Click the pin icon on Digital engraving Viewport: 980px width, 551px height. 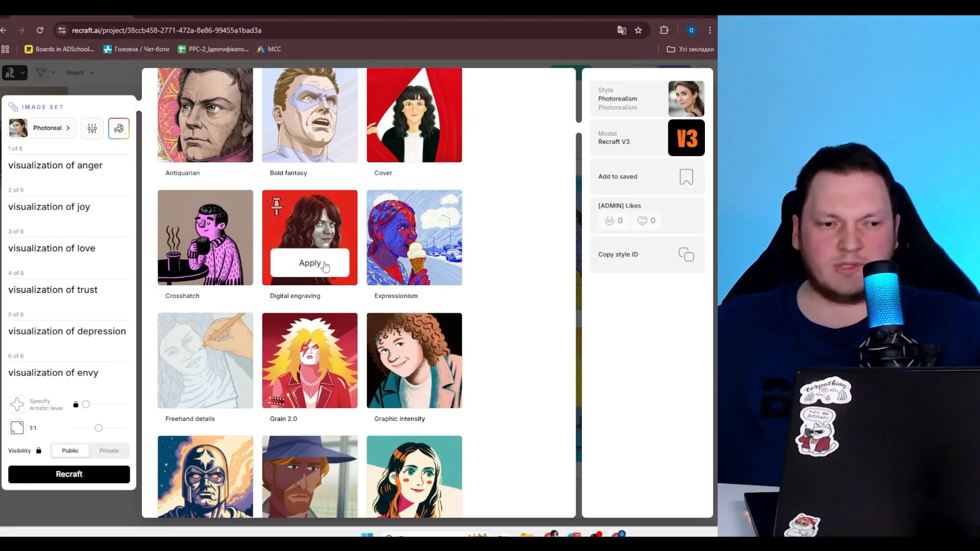(277, 206)
